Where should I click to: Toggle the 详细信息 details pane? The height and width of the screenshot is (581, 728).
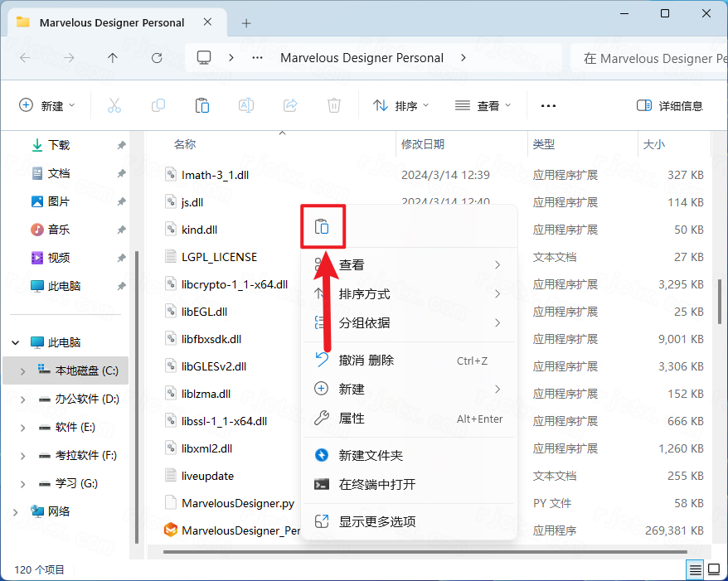pyautogui.click(x=669, y=106)
